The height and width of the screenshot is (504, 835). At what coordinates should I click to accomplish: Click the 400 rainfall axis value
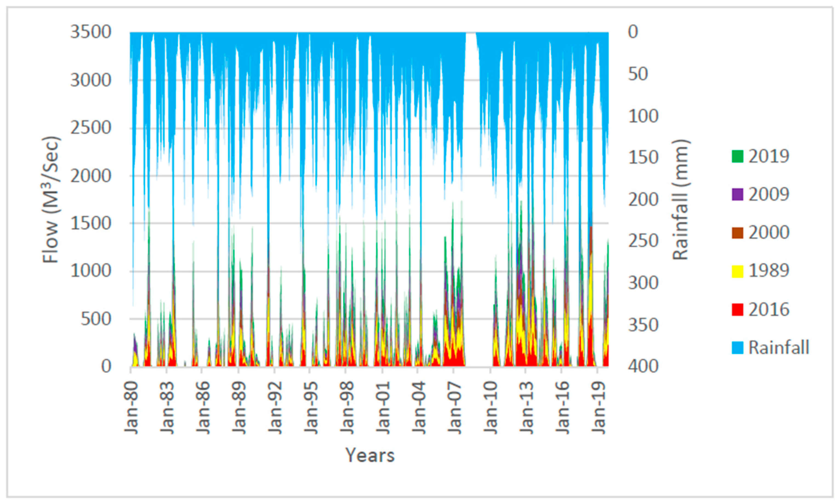643,366
